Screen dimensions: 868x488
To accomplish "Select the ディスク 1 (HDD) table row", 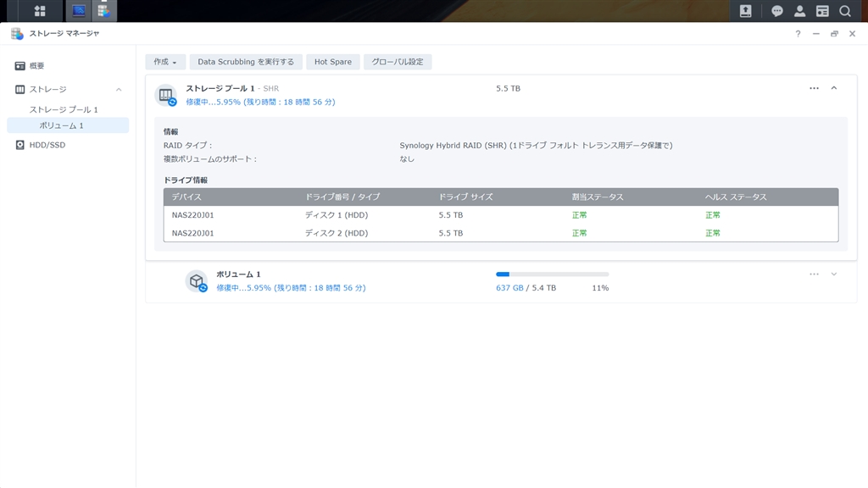I will (501, 215).
